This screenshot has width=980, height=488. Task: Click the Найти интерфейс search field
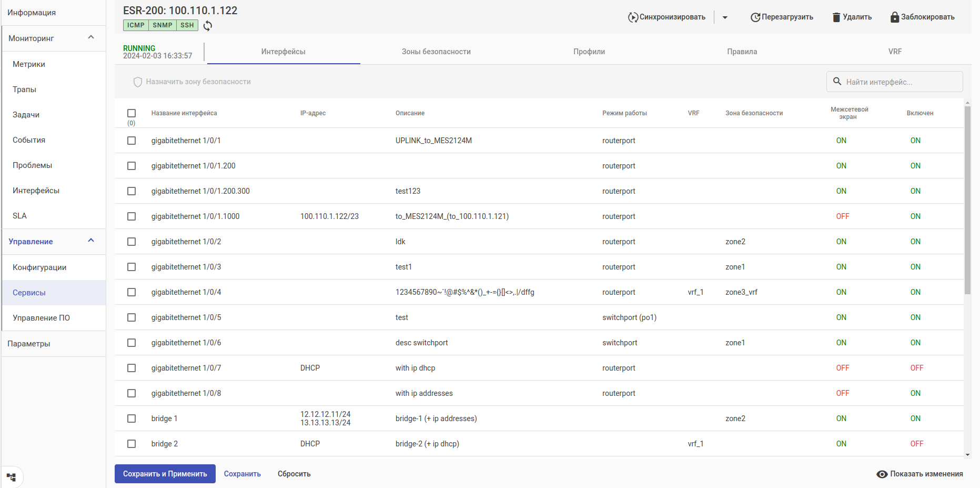(900, 82)
